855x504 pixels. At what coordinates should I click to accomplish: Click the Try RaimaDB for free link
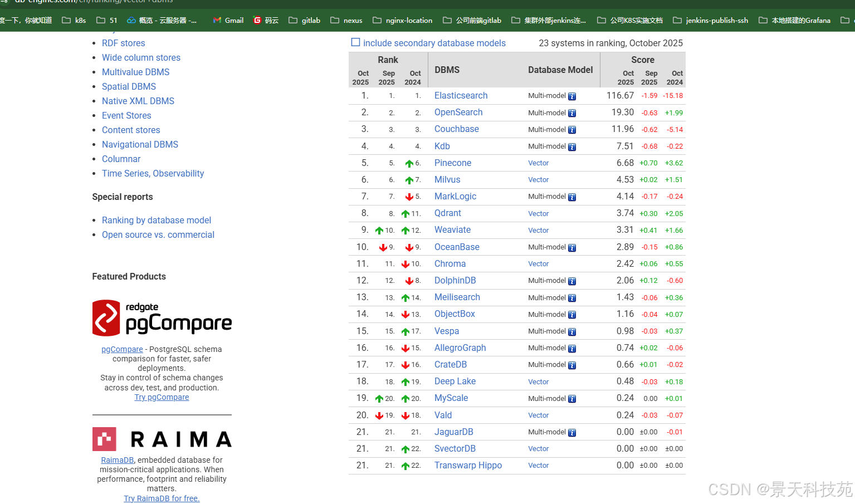[162, 498]
